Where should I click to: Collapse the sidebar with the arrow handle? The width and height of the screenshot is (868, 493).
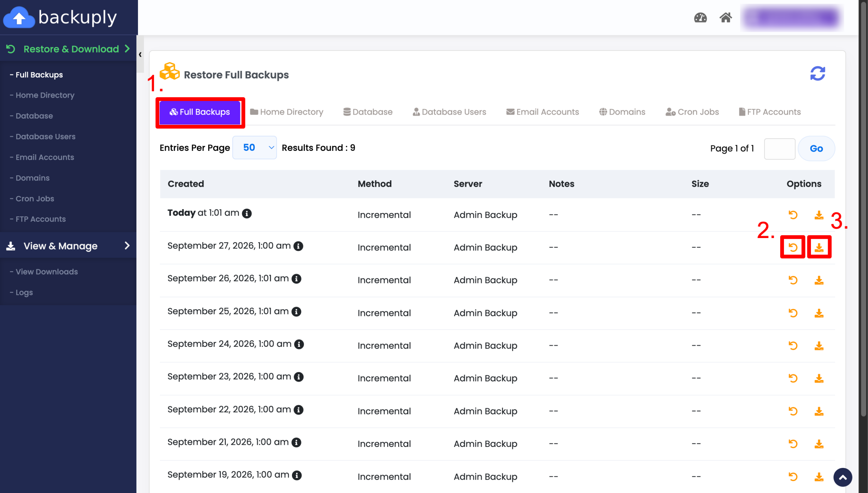[140, 54]
